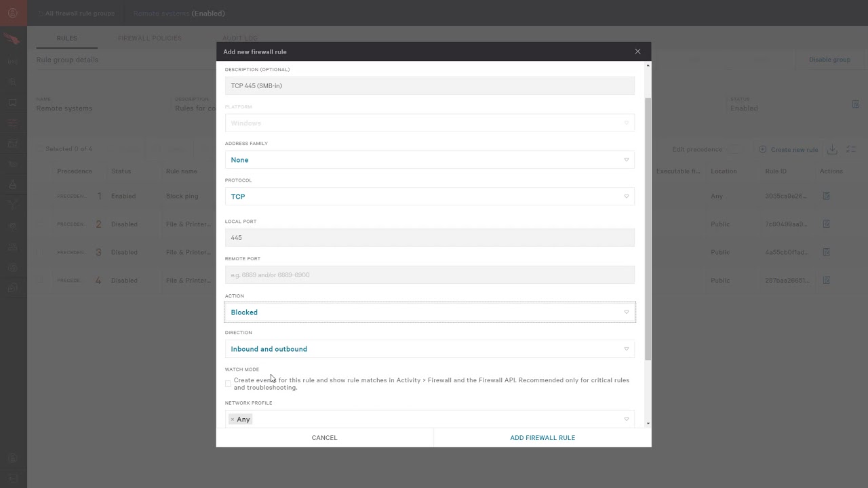Click the Description field containing TCP 445 (SMB-in)

[x=430, y=85]
